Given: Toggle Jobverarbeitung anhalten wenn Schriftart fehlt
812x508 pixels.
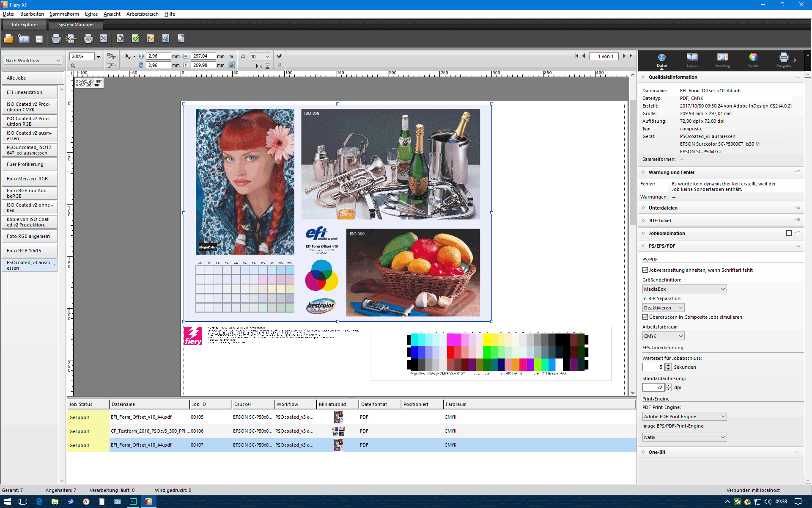Looking at the screenshot, I should click(645, 270).
